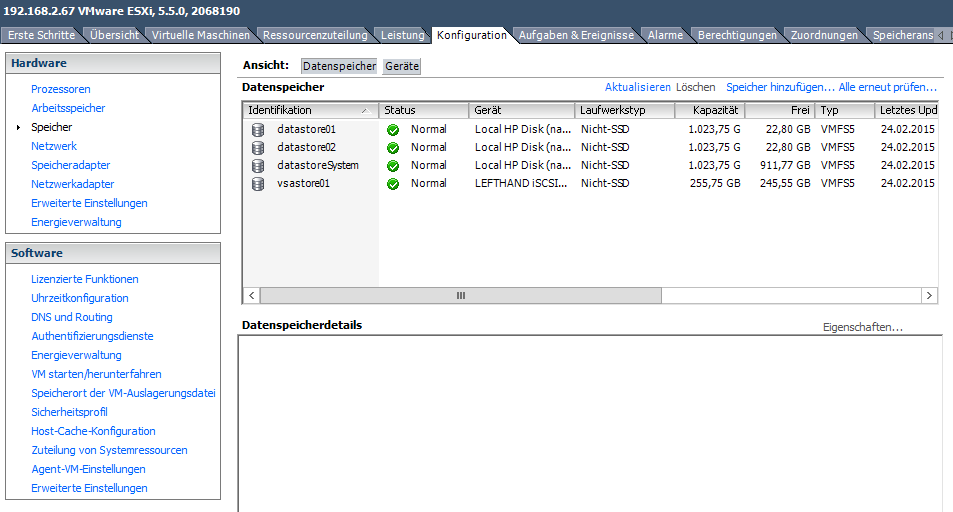Screen dimensions: 953x512
Task: Click the vsastore01 disk icon
Action: [258, 183]
